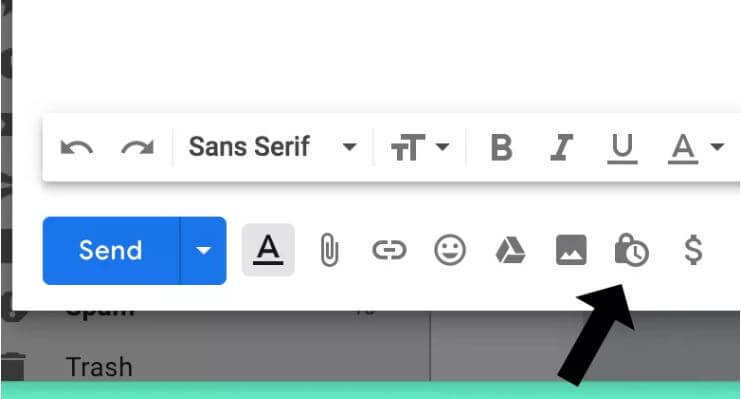
Task: Hide formatting options with the underlined A button
Action: (x=268, y=250)
